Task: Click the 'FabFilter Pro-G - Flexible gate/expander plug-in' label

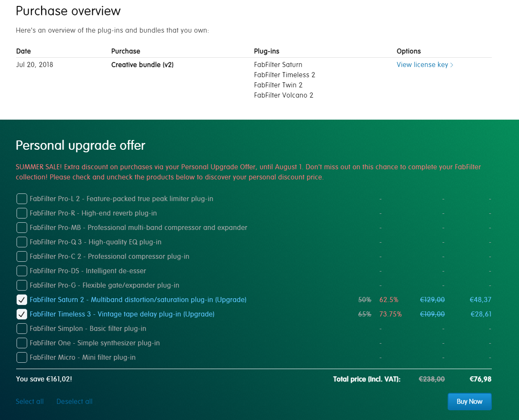Action: [104, 285]
